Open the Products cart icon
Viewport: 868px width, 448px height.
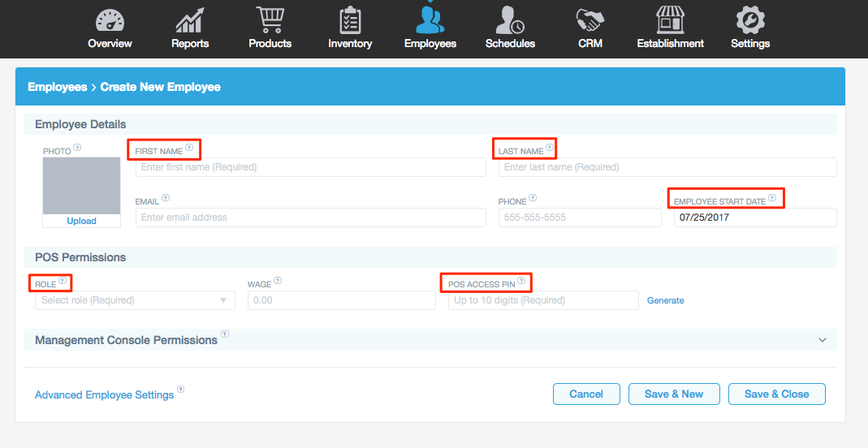coord(270,20)
